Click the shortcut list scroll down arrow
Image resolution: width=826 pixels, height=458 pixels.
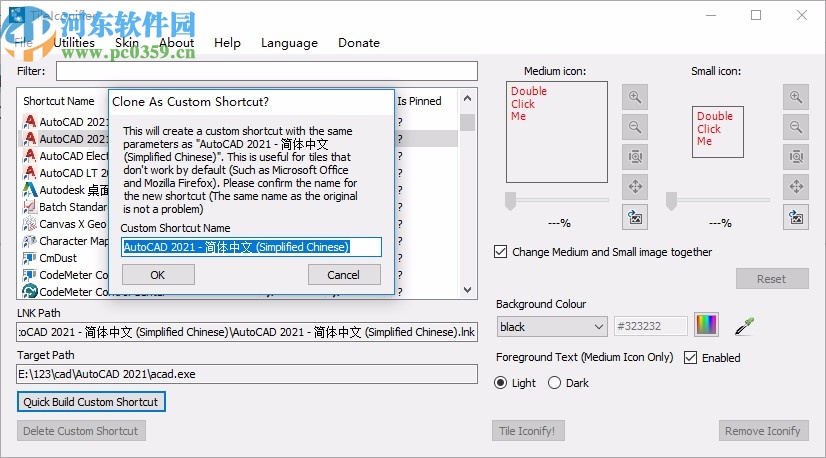click(x=467, y=289)
